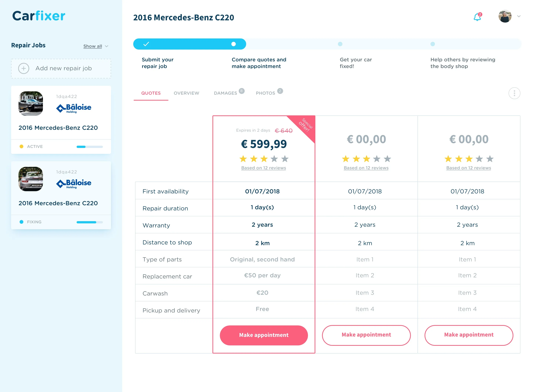Select the Get your car fixed step dot

pos(340,44)
